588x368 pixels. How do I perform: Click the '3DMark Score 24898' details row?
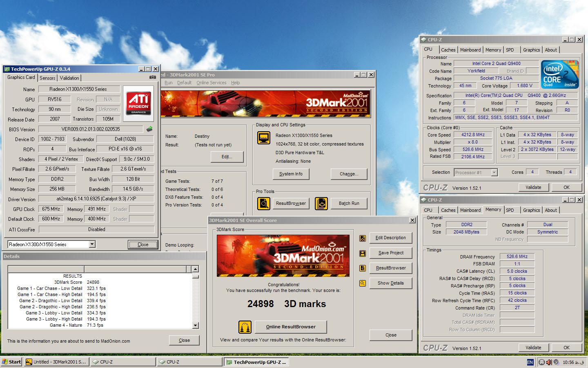point(100,282)
